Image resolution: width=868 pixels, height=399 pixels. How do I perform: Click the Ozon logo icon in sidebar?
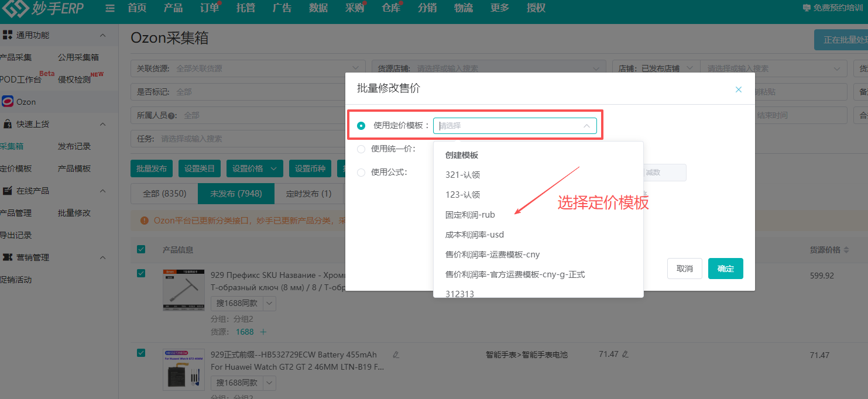[x=8, y=101]
